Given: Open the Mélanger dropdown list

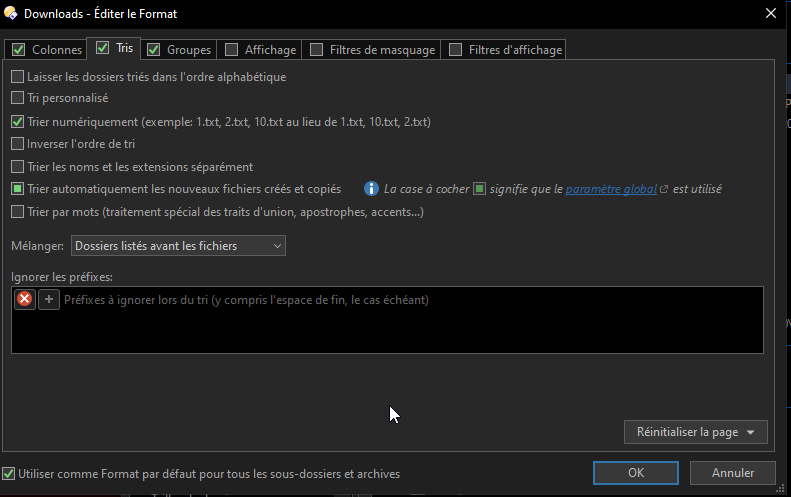Looking at the screenshot, I should pos(178,246).
